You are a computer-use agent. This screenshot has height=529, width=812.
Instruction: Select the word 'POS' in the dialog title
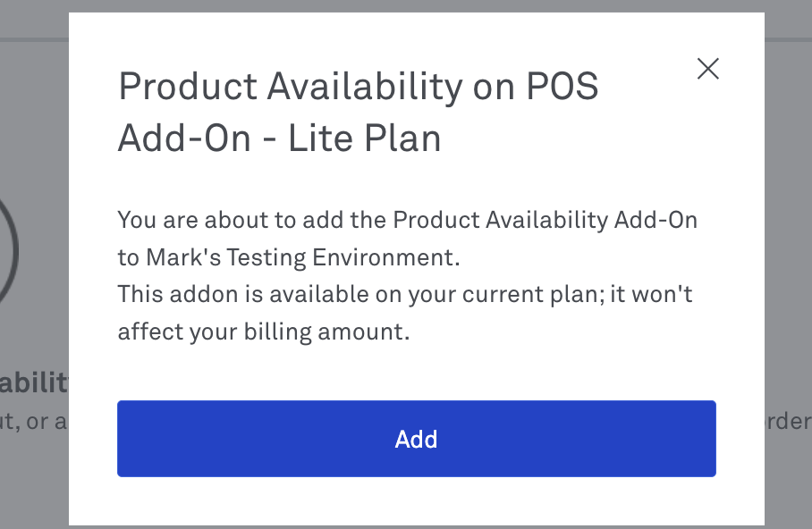click(562, 87)
